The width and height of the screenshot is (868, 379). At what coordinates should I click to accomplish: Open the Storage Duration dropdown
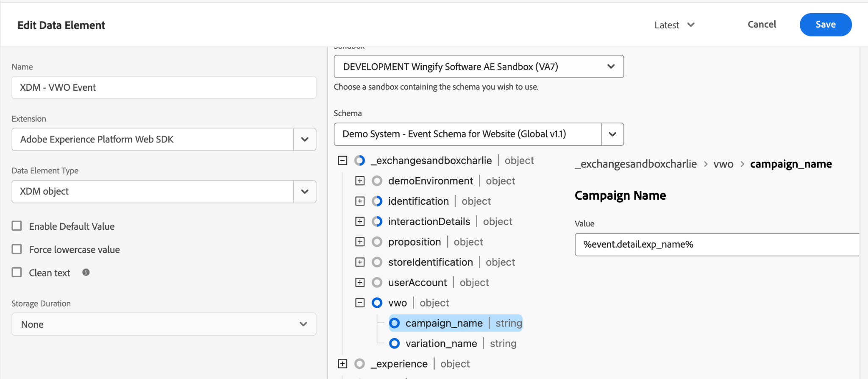tap(164, 324)
